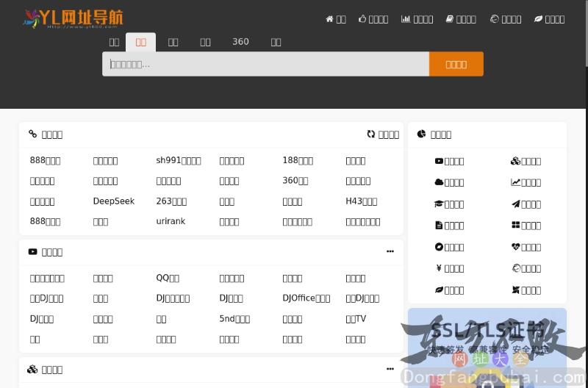Open the compass circle category in sidebar
The image size is (588, 388).
[449, 247]
